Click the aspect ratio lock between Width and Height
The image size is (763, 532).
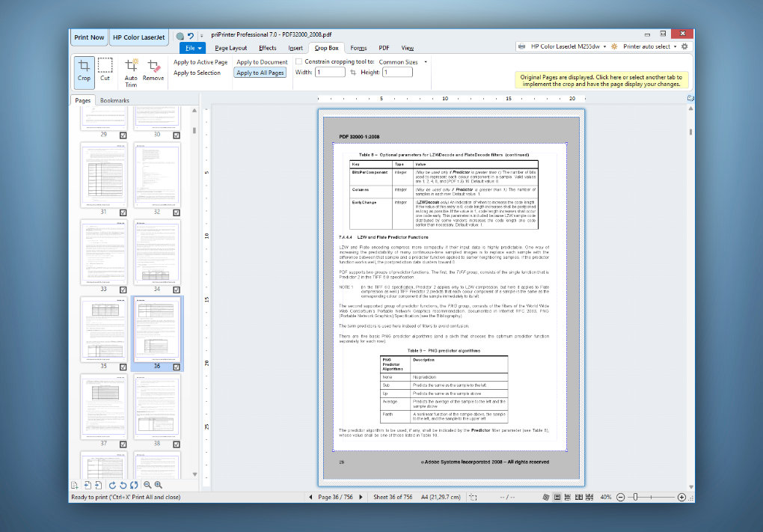353,73
